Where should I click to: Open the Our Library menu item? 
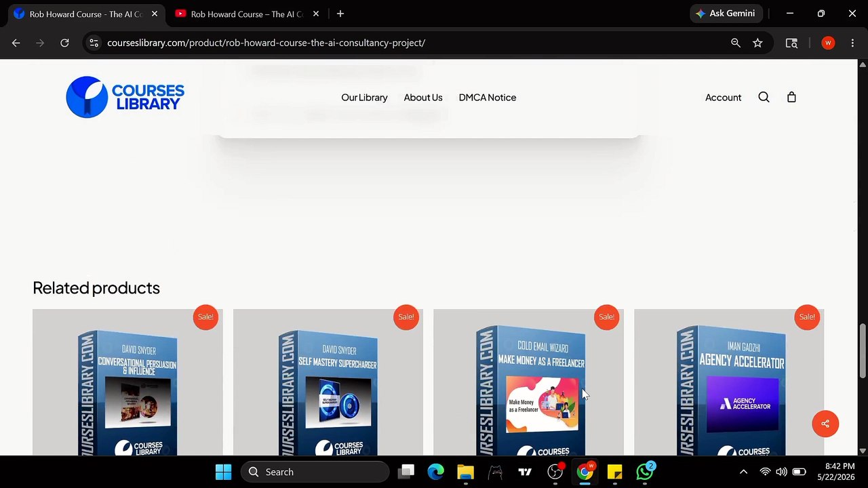(x=364, y=98)
